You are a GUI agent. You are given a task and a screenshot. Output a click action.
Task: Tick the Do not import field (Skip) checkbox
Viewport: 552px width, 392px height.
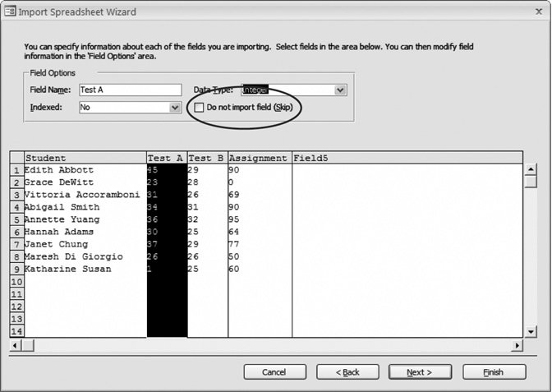click(x=199, y=107)
